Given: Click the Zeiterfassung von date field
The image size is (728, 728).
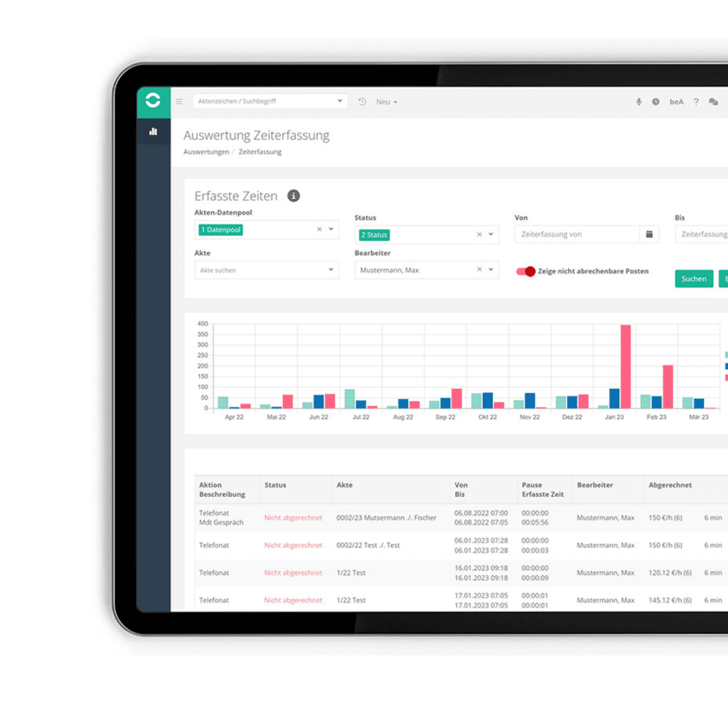Looking at the screenshot, I should click(x=577, y=235).
